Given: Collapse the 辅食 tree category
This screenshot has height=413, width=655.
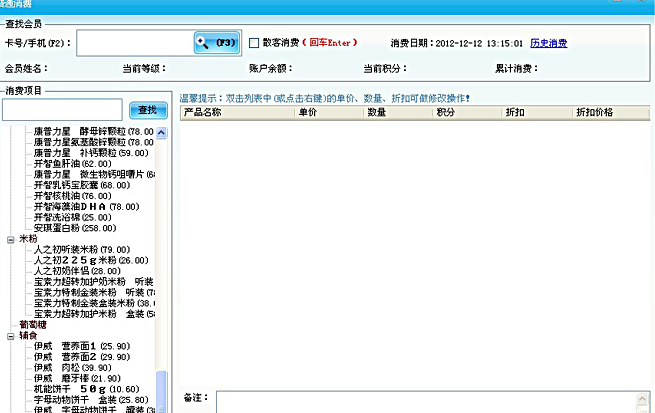Looking at the screenshot, I should tap(11, 336).
